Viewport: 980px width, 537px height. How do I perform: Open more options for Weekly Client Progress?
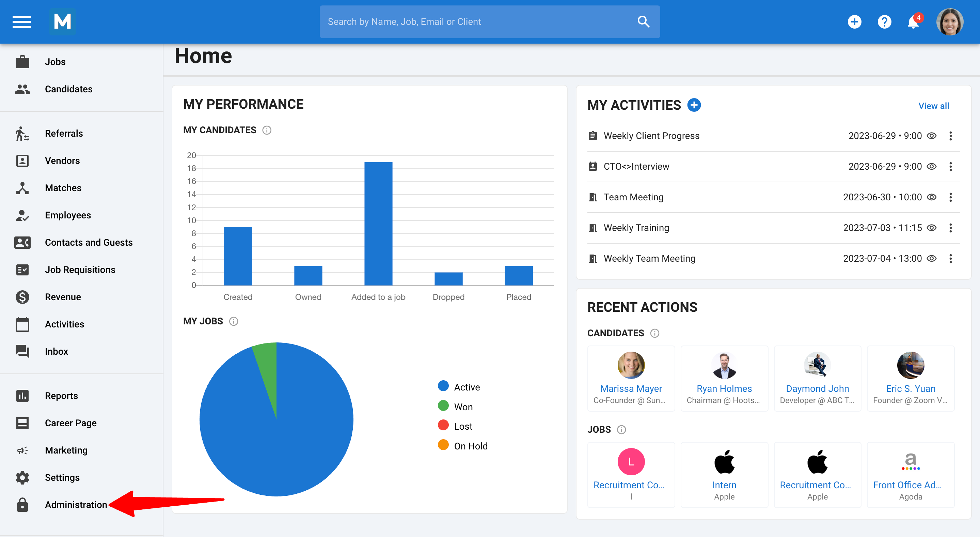coord(951,136)
